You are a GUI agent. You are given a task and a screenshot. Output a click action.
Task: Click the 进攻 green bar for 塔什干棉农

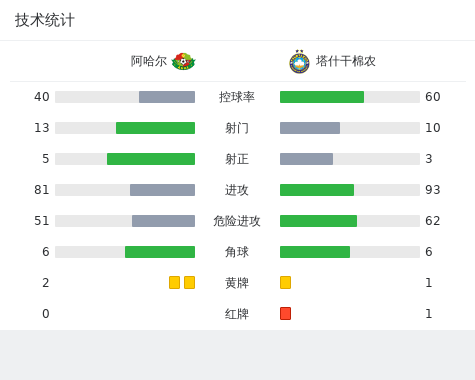coord(317,190)
